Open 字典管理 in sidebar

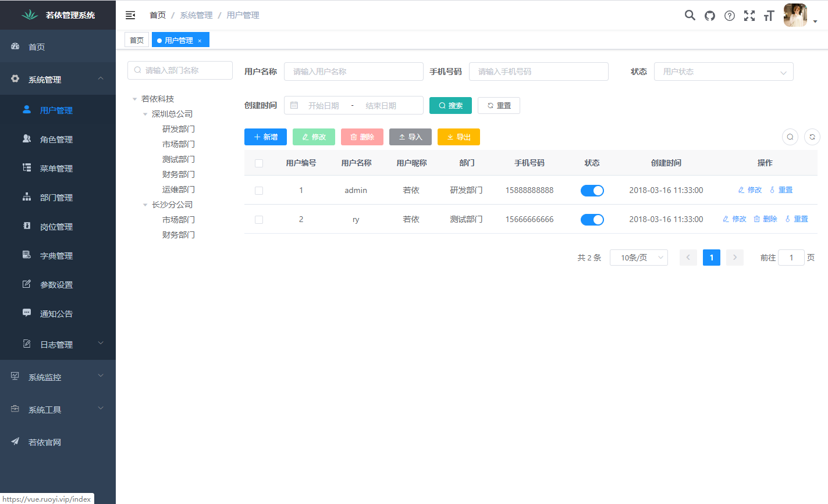pos(58,256)
